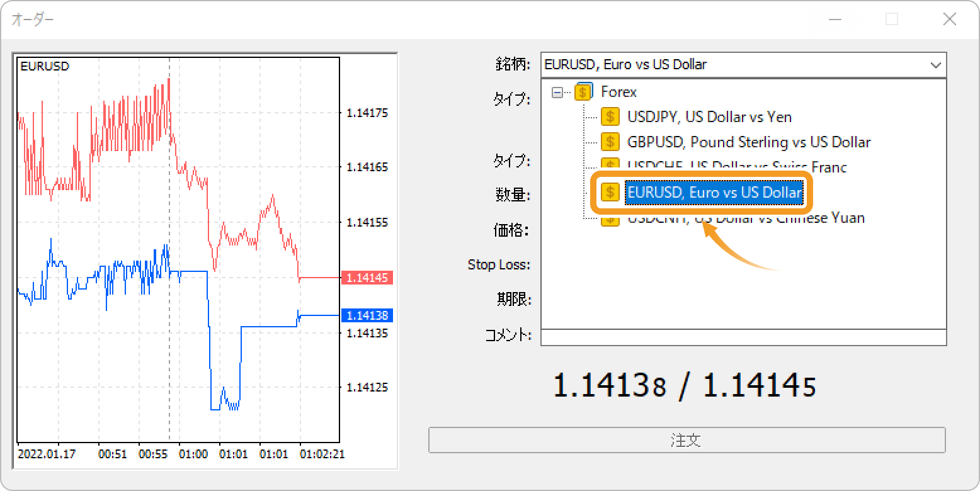Click the コメント comment input field

744,337
